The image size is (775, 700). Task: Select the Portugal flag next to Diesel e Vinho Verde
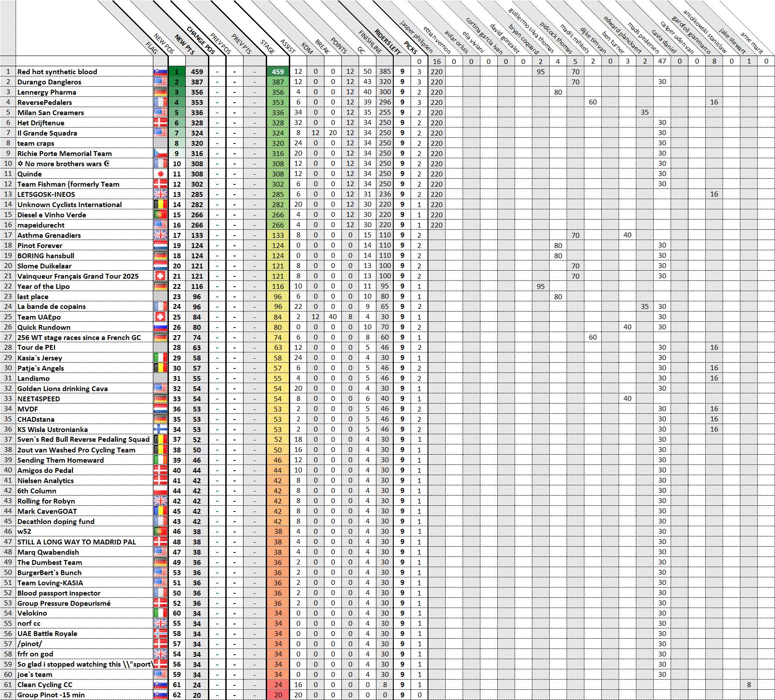pyautogui.click(x=160, y=215)
